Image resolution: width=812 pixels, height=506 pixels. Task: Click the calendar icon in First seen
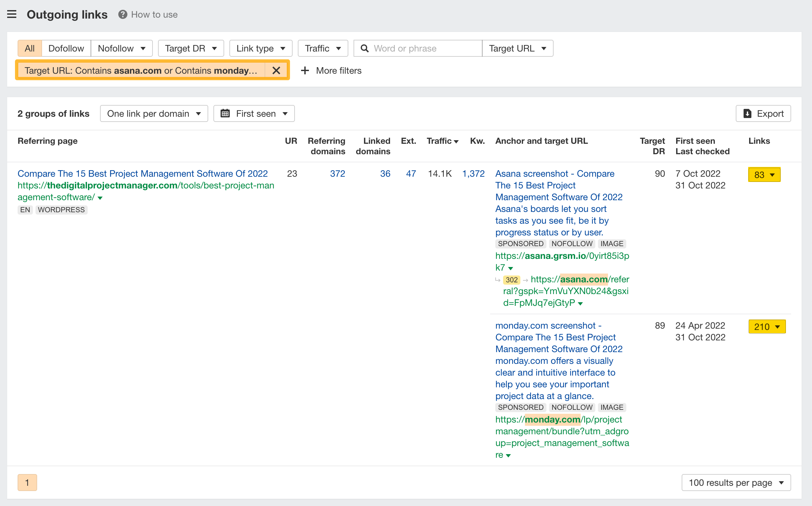(x=225, y=113)
